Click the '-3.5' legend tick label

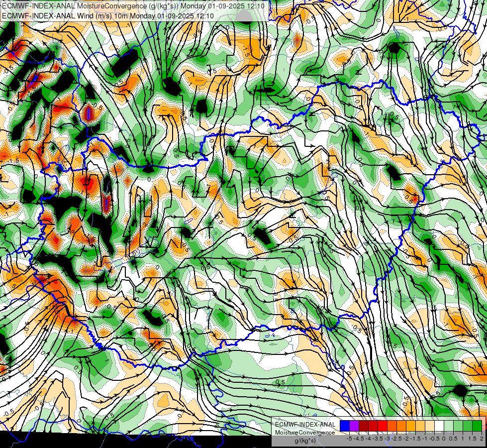378,439
